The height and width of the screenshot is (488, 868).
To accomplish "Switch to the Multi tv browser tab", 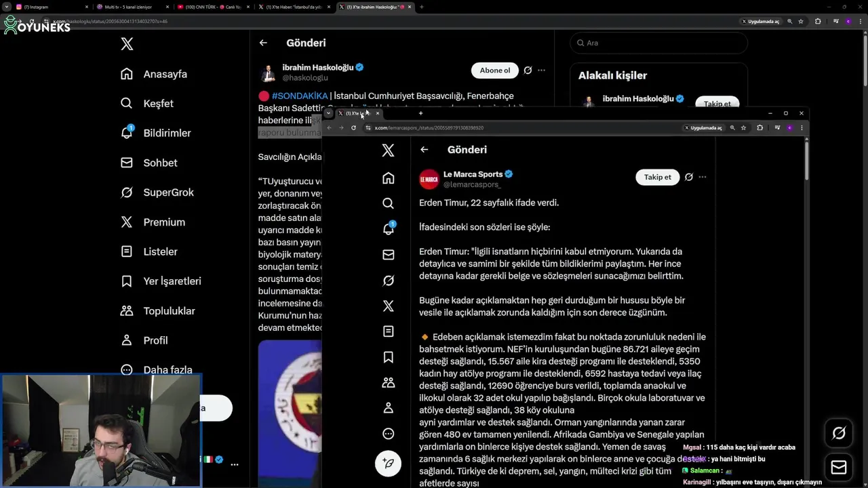I will 133,7.
